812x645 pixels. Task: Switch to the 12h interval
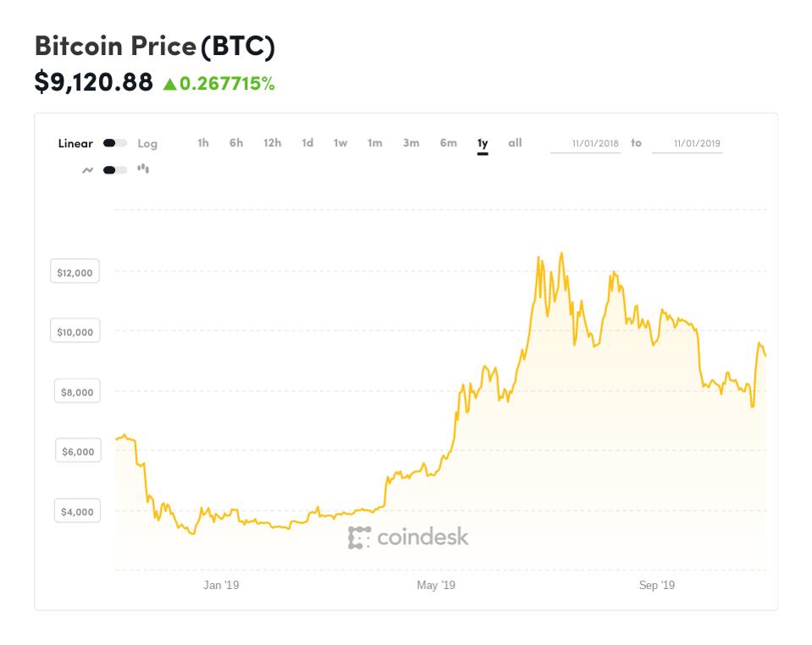(x=272, y=144)
